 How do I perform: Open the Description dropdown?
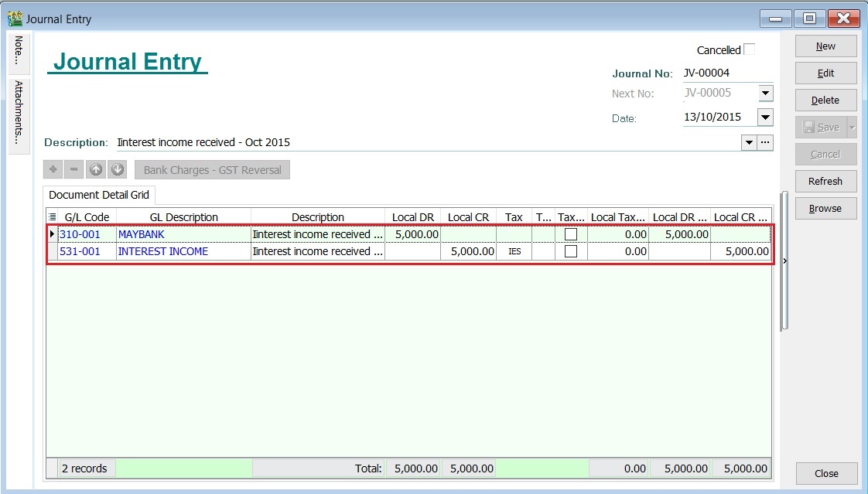(747, 142)
